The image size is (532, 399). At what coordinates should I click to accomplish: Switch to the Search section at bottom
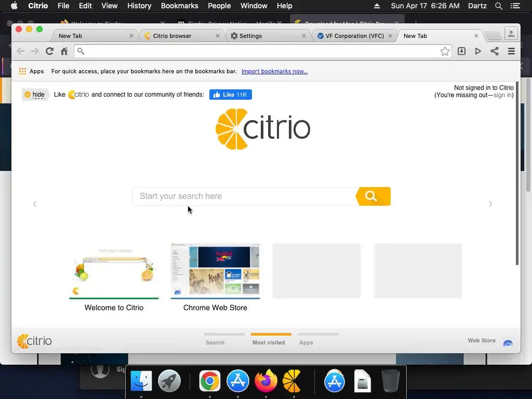point(224,340)
